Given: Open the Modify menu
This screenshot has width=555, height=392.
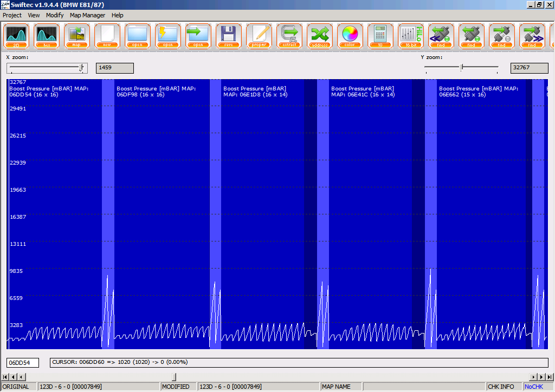Looking at the screenshot, I should (55, 15).
